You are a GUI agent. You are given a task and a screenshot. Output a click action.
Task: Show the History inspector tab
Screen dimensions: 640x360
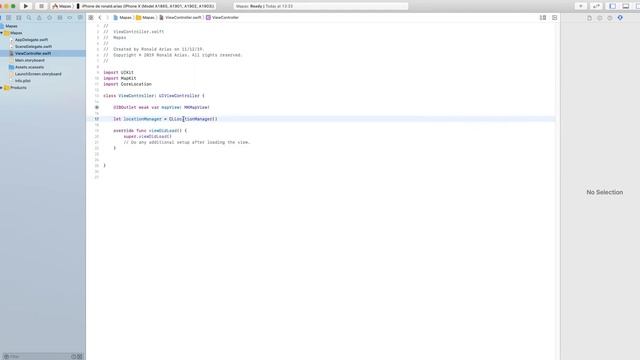pyautogui.click(x=600, y=18)
